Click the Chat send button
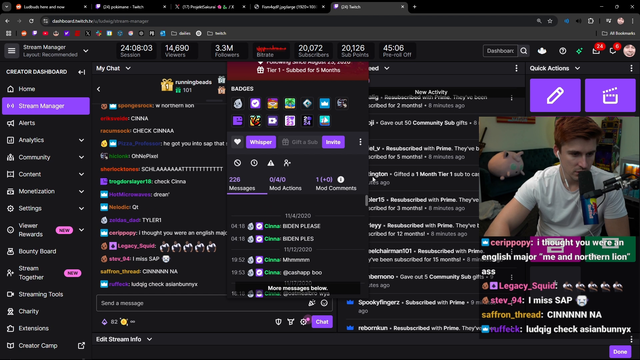The image size is (640, 360). point(322,322)
